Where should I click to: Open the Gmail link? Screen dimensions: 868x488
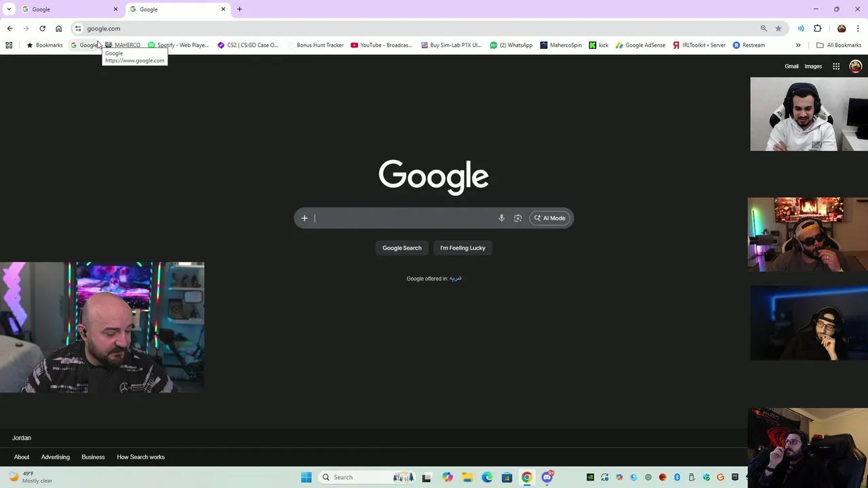(x=791, y=66)
